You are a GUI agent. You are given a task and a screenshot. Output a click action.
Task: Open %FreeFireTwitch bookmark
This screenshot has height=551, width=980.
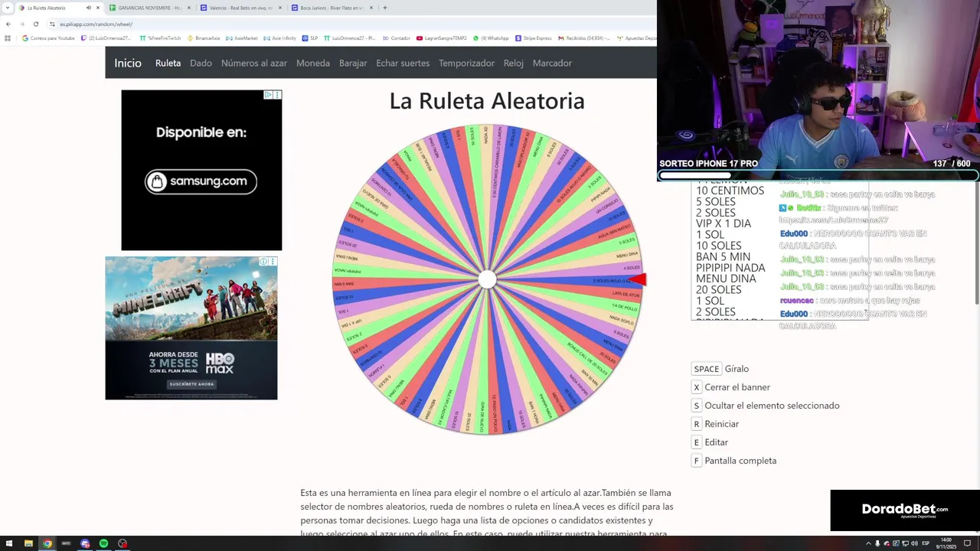click(x=160, y=37)
